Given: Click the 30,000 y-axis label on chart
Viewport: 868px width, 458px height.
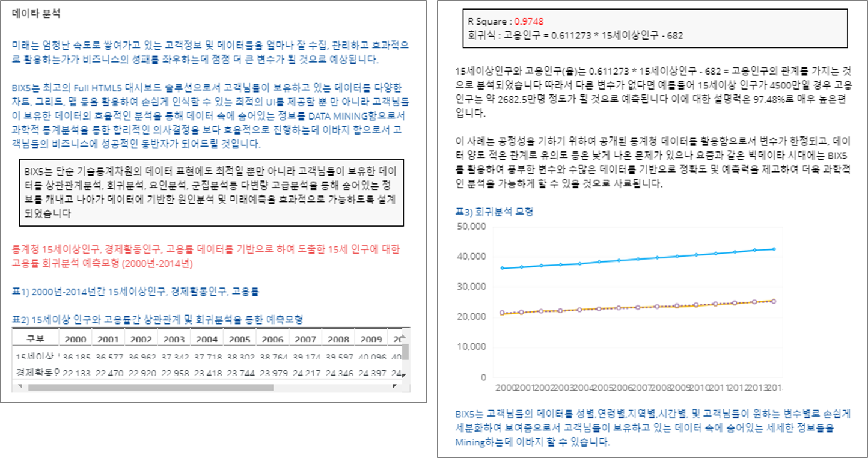Looking at the screenshot, I should coord(472,287).
